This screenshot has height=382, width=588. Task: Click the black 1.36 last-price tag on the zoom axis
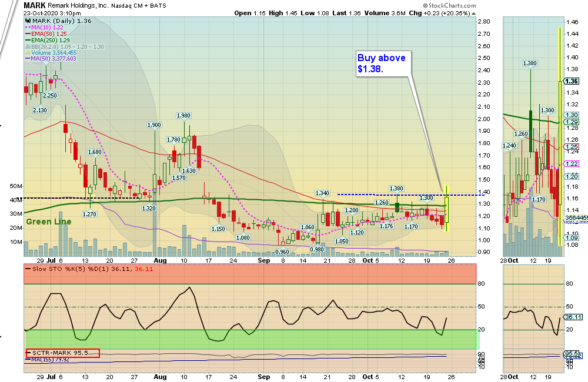coord(572,81)
